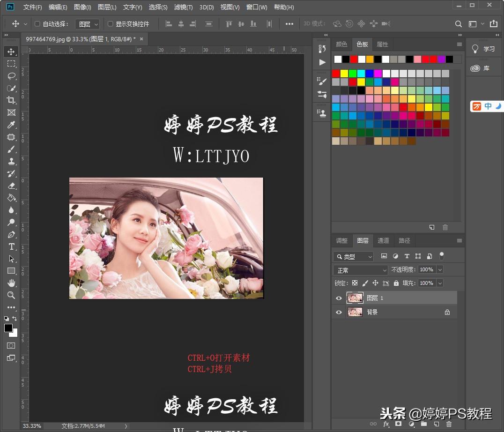504x432 pixels.
Task: Select the Lasso tool
Action: pyautogui.click(x=11, y=76)
